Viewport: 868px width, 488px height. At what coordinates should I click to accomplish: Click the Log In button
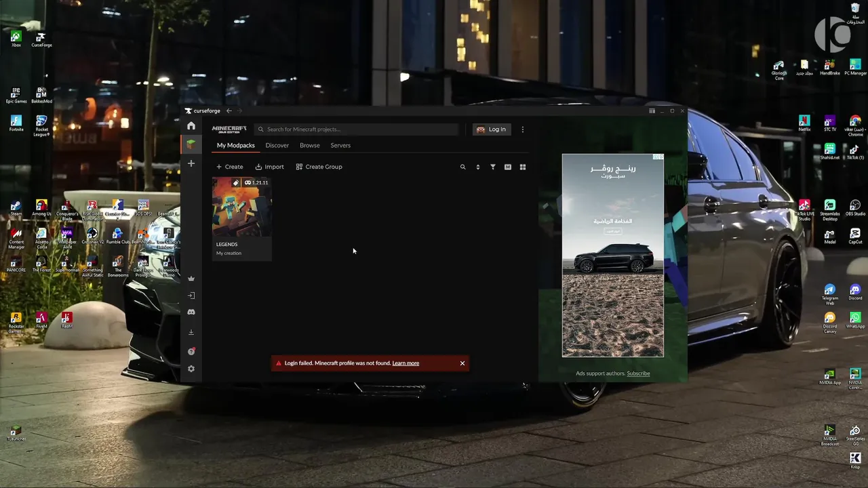tap(492, 129)
